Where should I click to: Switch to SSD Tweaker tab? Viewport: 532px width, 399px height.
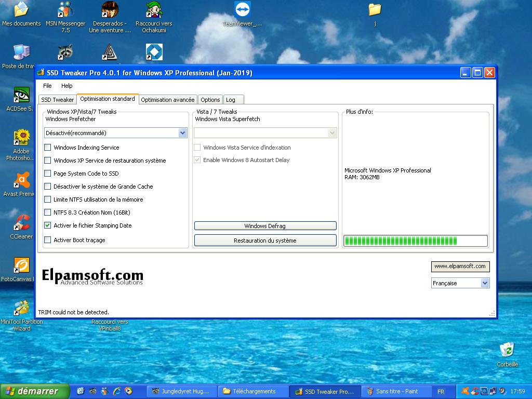point(57,100)
